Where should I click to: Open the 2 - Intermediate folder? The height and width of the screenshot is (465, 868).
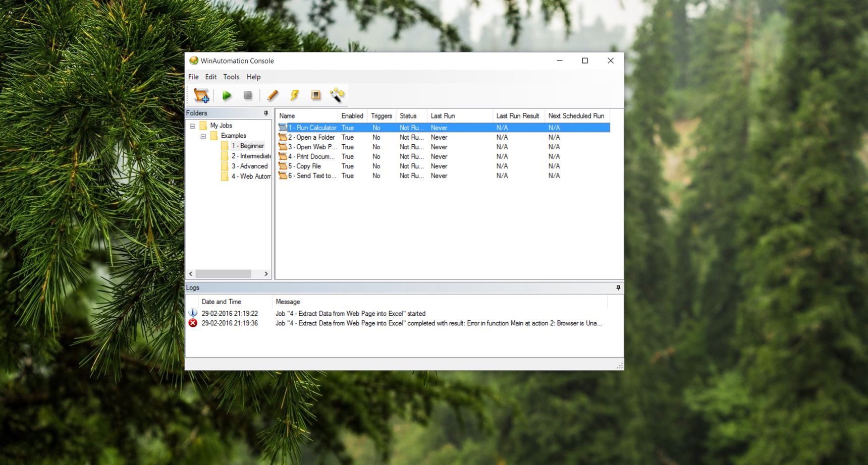tap(251, 156)
